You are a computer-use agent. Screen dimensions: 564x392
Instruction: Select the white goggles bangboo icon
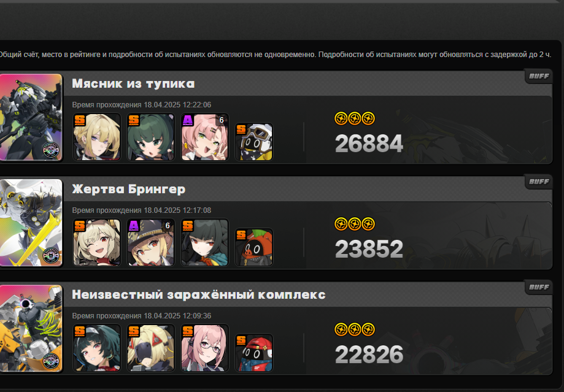click(x=254, y=142)
